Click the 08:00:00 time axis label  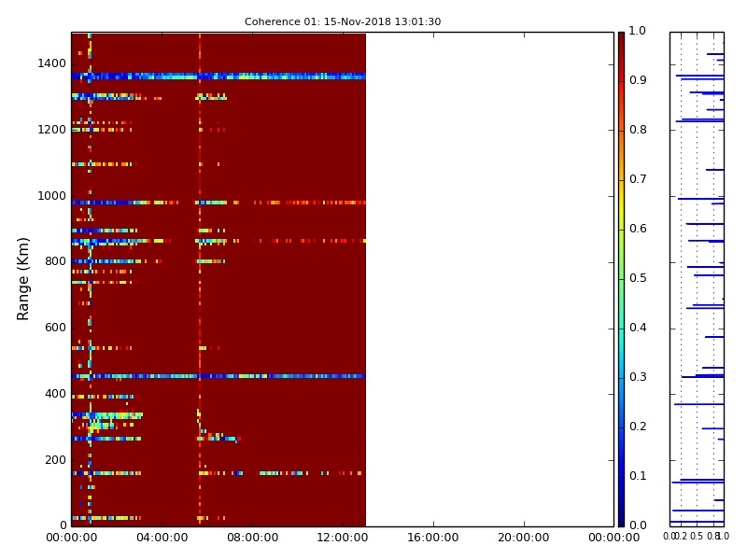coord(252,538)
